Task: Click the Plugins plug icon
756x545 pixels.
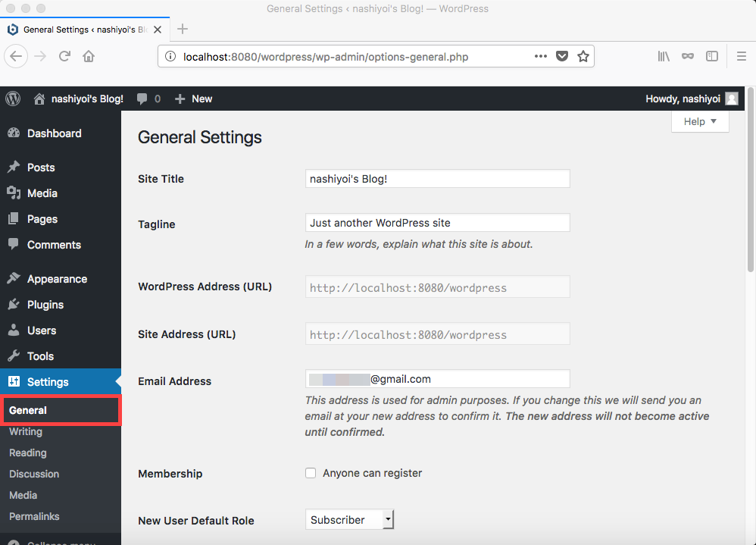Action: click(14, 304)
